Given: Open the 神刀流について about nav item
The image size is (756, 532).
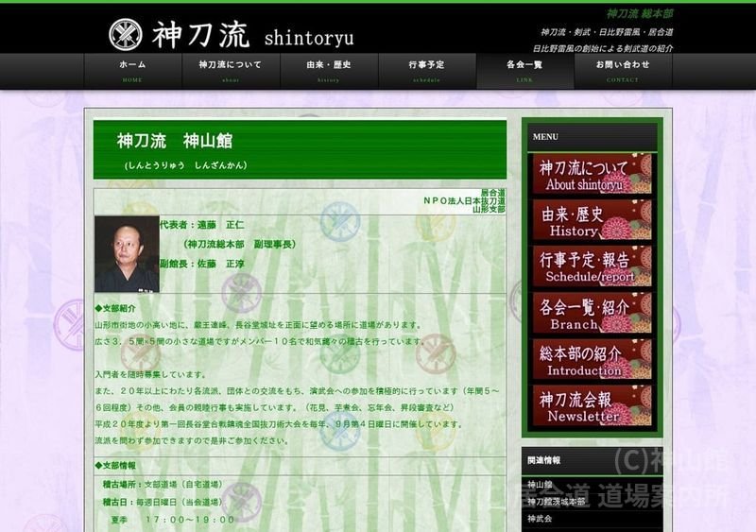Looking at the screenshot, I should click(231, 71).
